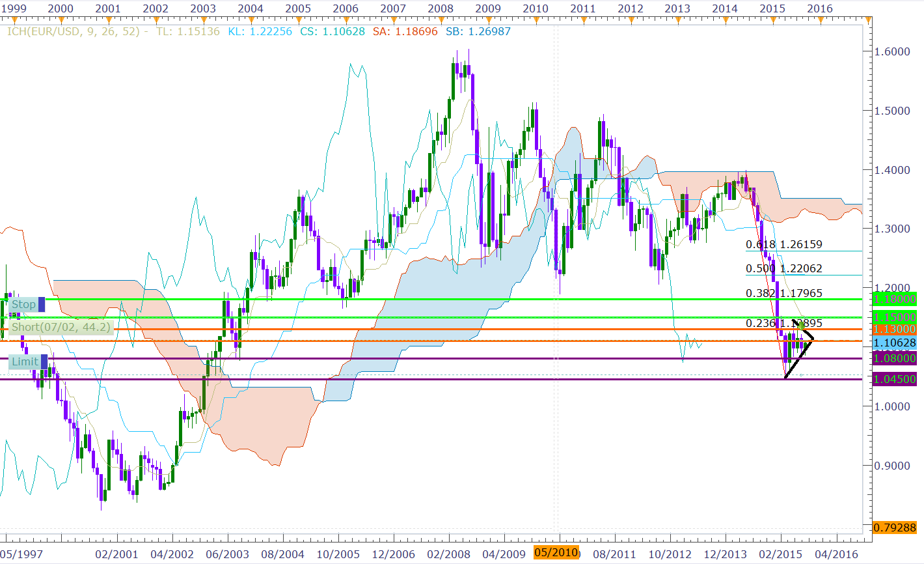Viewport: 924px width, 564px height.
Task: Click the Short(07/02, 44.2) position label
Action: [x=61, y=327]
